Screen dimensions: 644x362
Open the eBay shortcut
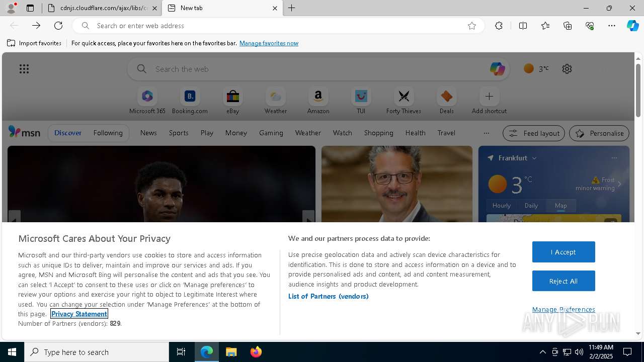click(232, 101)
